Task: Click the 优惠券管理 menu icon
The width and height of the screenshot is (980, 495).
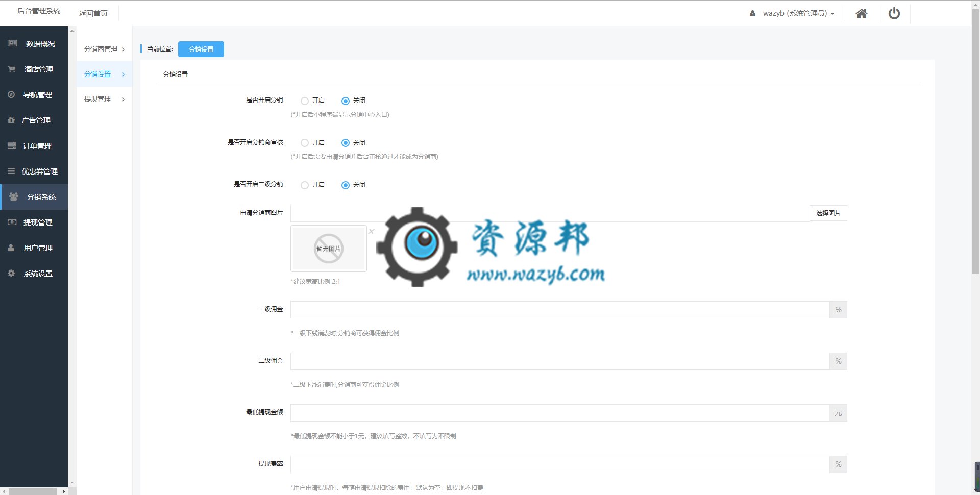Action: (11, 171)
